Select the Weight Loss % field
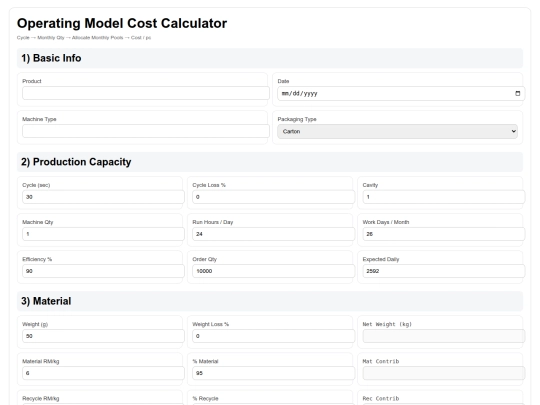The height and width of the screenshot is (405, 540). pos(273,336)
